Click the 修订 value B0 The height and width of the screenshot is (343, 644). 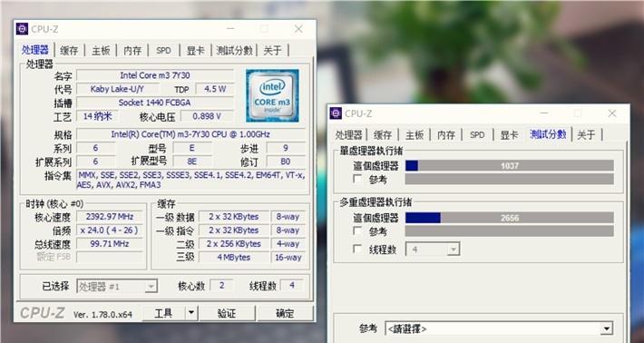pos(286,162)
